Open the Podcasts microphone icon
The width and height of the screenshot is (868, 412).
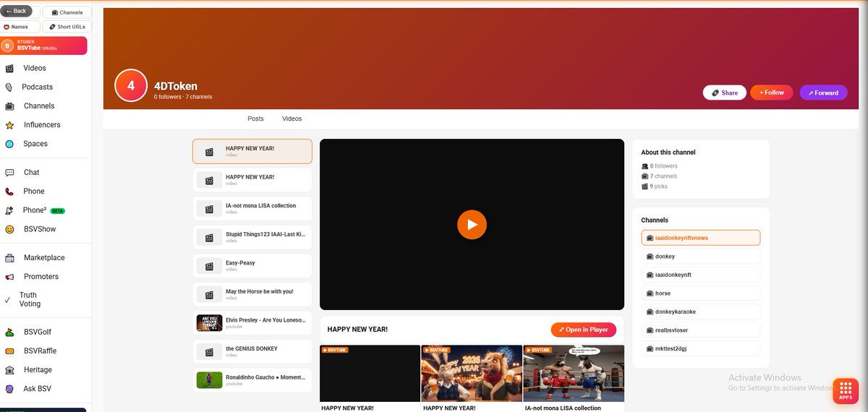pyautogui.click(x=9, y=87)
